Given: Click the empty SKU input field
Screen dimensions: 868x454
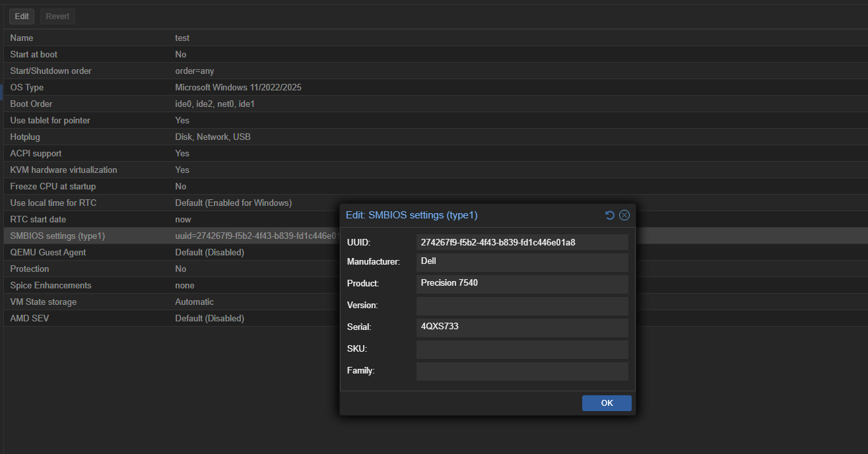Looking at the screenshot, I should tap(522, 349).
